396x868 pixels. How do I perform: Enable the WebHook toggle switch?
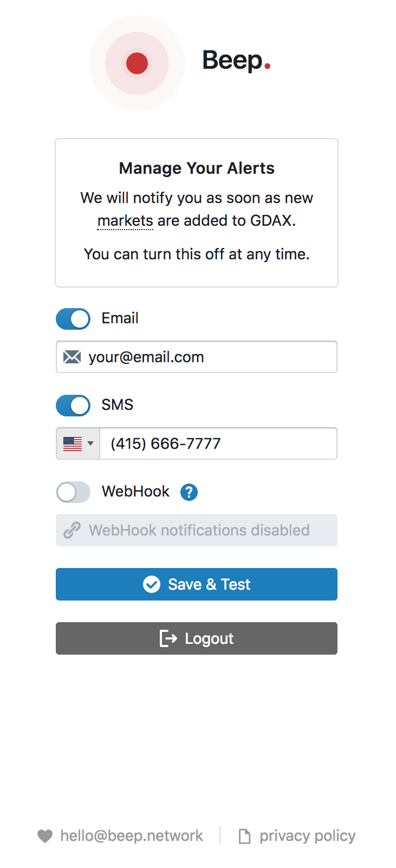tap(73, 492)
